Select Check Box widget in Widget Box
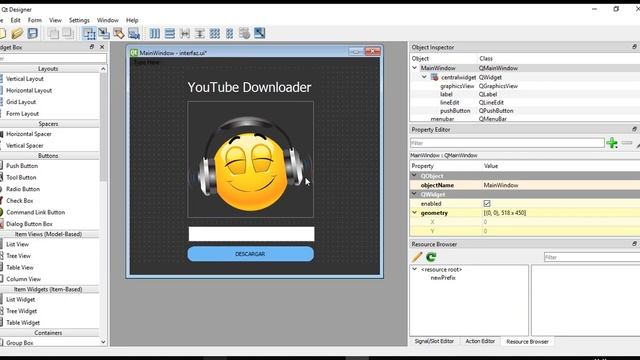Screen dimensions: 640x360 (20, 200)
